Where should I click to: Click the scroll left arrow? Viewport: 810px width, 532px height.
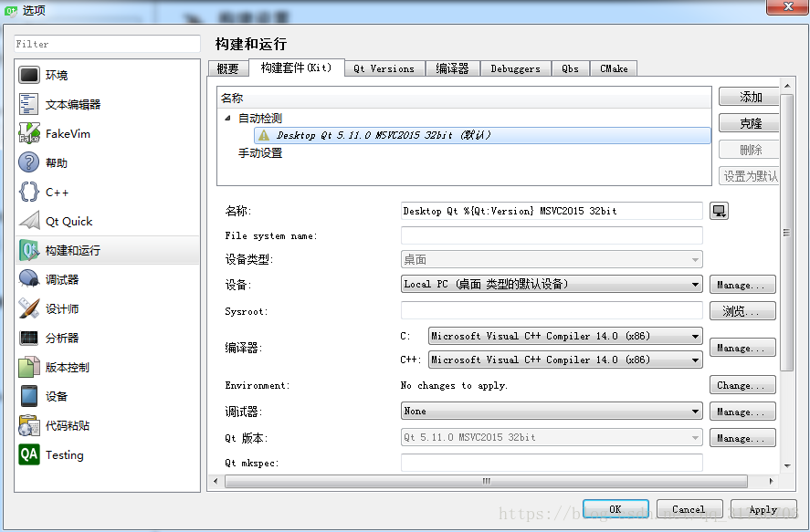[x=216, y=482]
